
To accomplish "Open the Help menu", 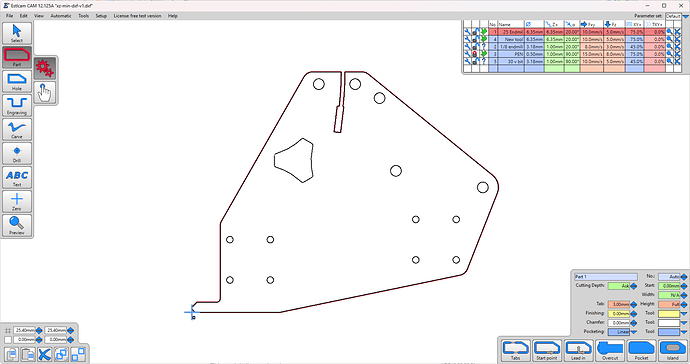I will (x=172, y=16).
